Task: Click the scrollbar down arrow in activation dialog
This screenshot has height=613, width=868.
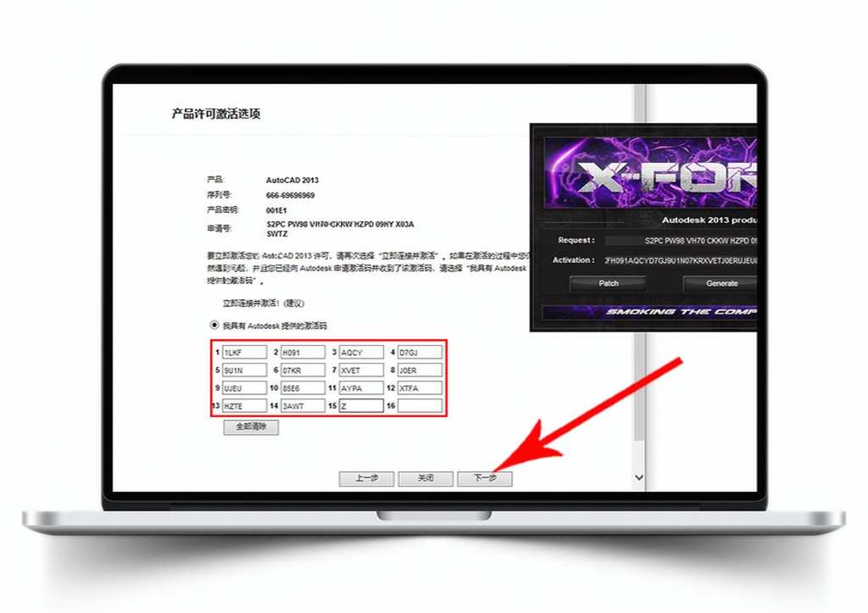Action: (x=639, y=477)
